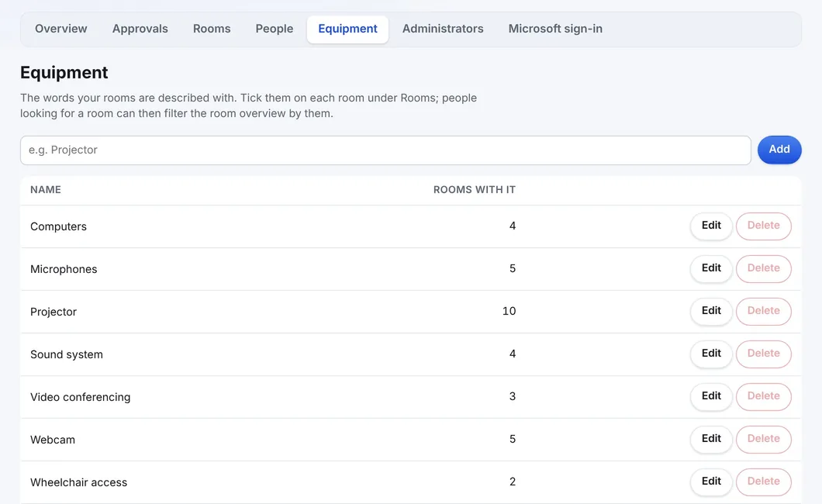Select the People tab
The height and width of the screenshot is (504, 822).
coord(275,29)
